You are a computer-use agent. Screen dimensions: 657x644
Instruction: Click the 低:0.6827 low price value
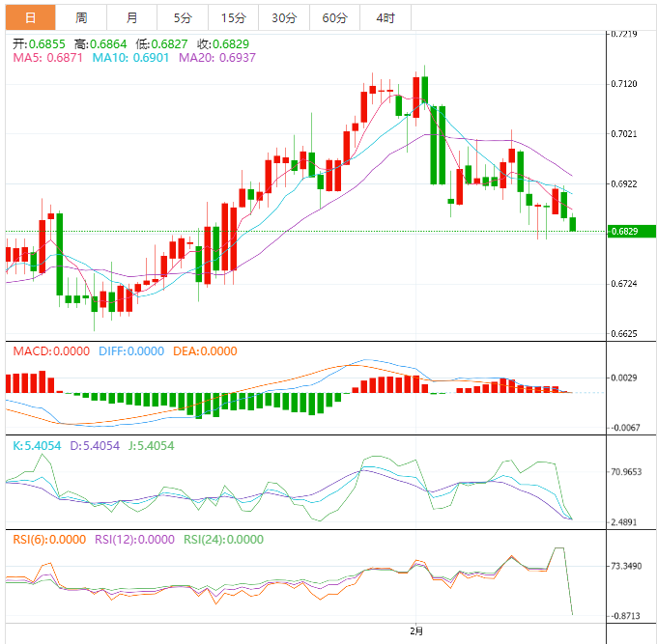161,44
